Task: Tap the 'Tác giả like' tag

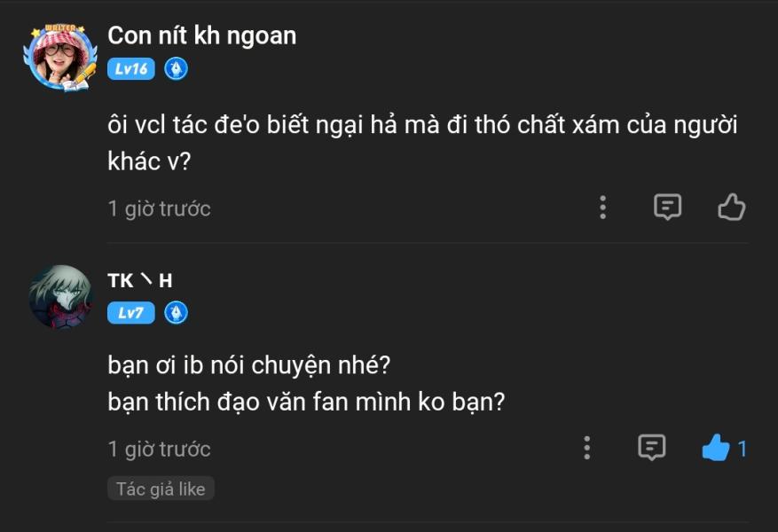Action: pyautogui.click(x=161, y=489)
